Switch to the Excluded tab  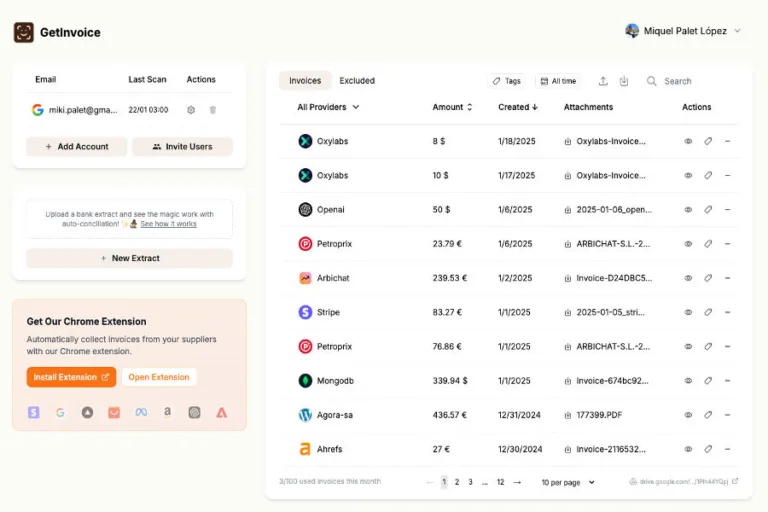[x=357, y=80]
